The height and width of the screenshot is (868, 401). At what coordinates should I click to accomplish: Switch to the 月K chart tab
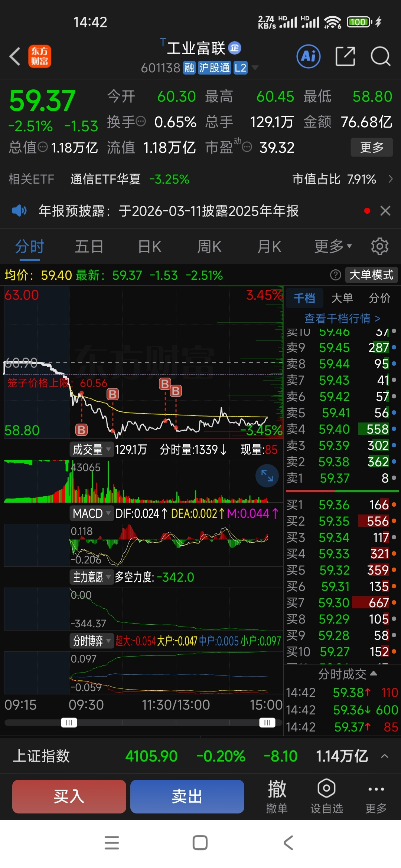[x=270, y=246]
